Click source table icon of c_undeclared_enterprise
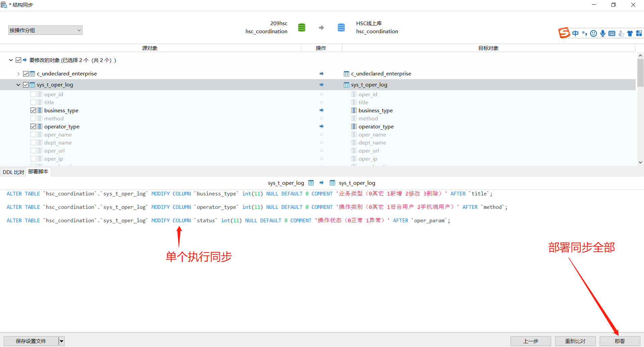The width and height of the screenshot is (644, 347). [32, 74]
